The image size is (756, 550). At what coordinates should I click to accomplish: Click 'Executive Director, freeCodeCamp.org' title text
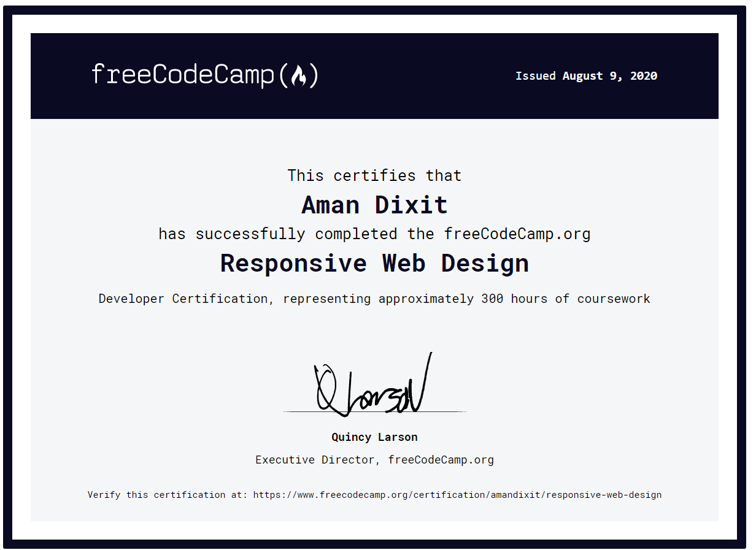(374, 459)
